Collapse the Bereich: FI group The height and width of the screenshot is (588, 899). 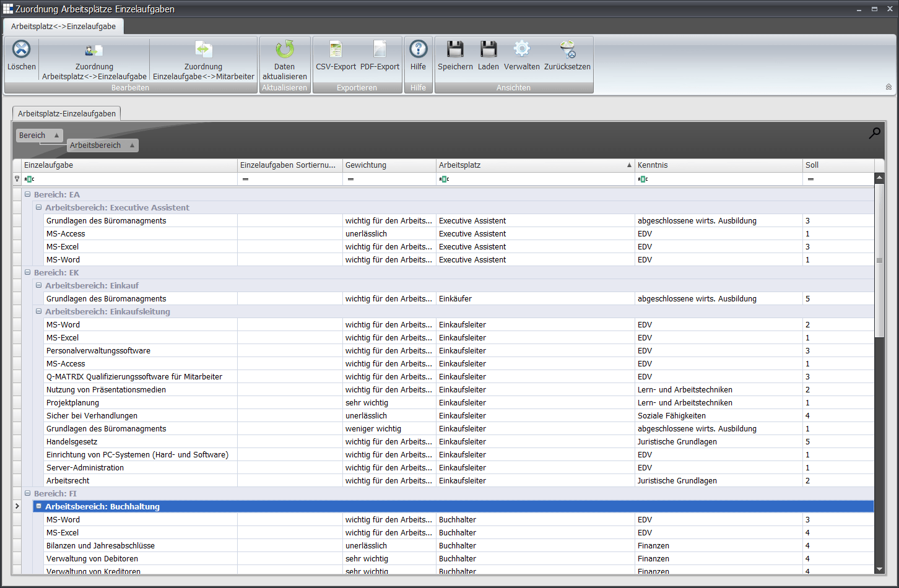(x=27, y=493)
